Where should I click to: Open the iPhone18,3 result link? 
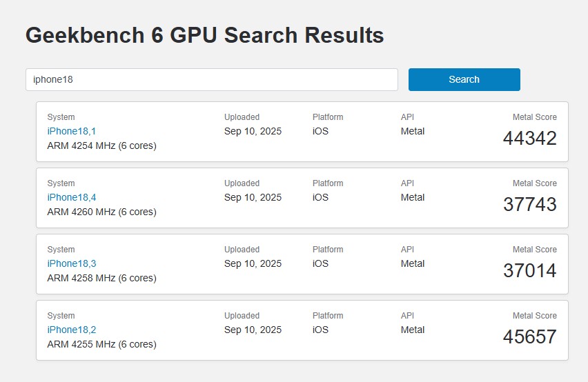click(72, 263)
